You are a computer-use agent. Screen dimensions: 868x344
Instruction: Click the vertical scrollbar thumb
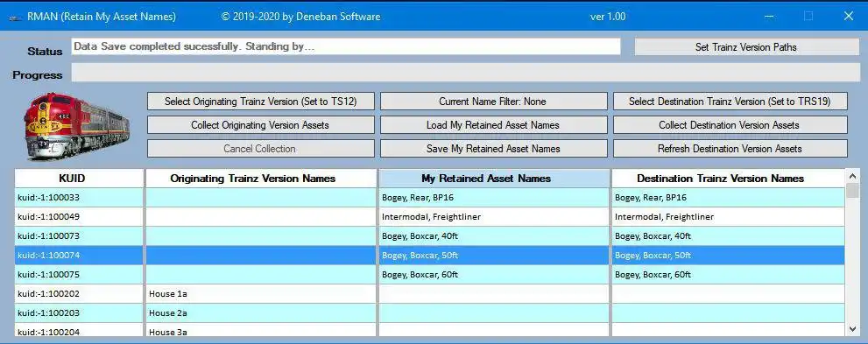[x=852, y=191]
